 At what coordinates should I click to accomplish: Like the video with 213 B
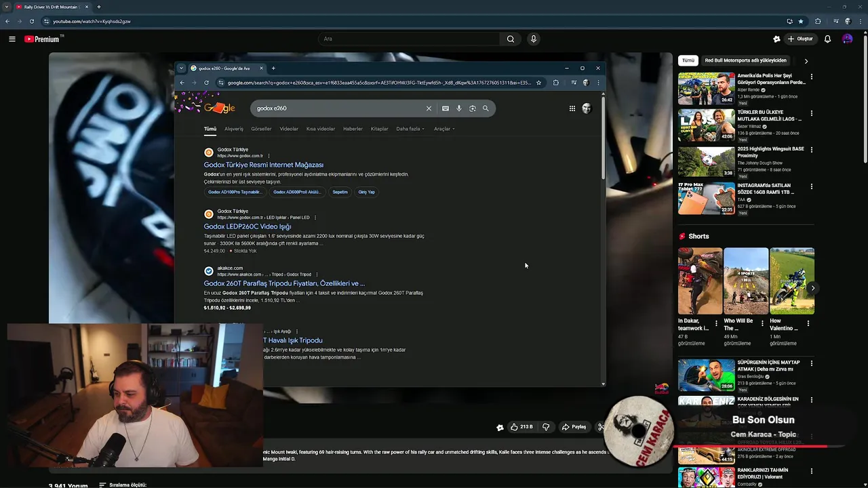(x=521, y=427)
